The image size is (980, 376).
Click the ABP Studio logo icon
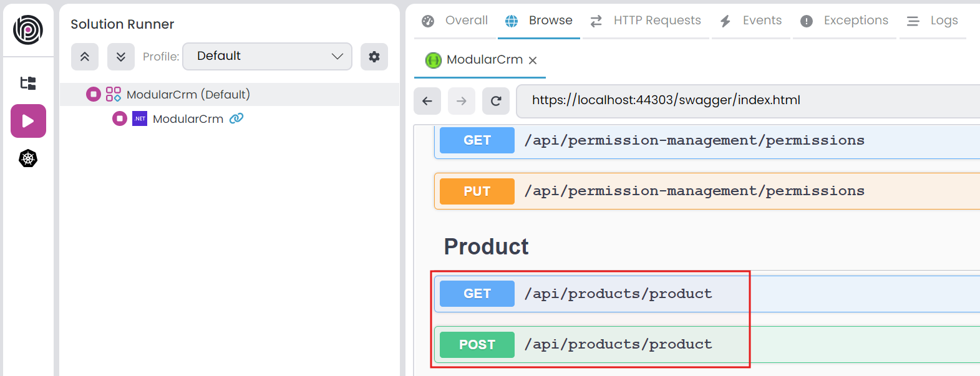point(28,29)
